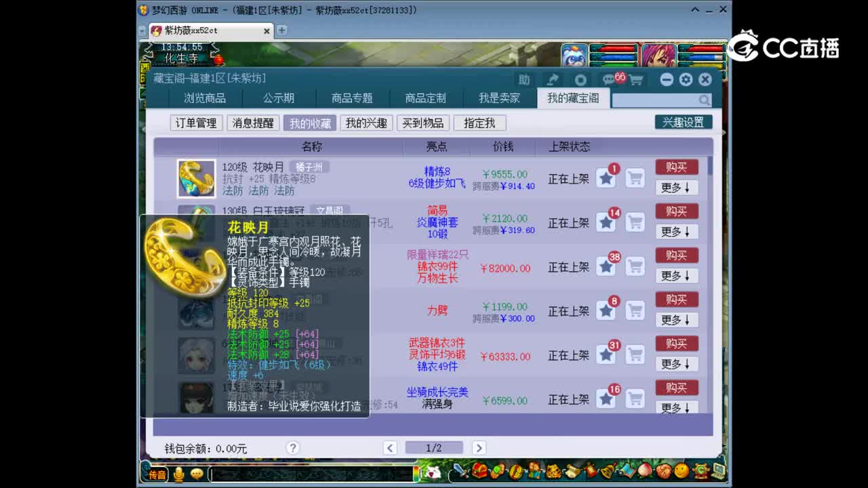868x488 pixels.
Task: Click favorite star with badge 31
Action: pyautogui.click(x=606, y=354)
